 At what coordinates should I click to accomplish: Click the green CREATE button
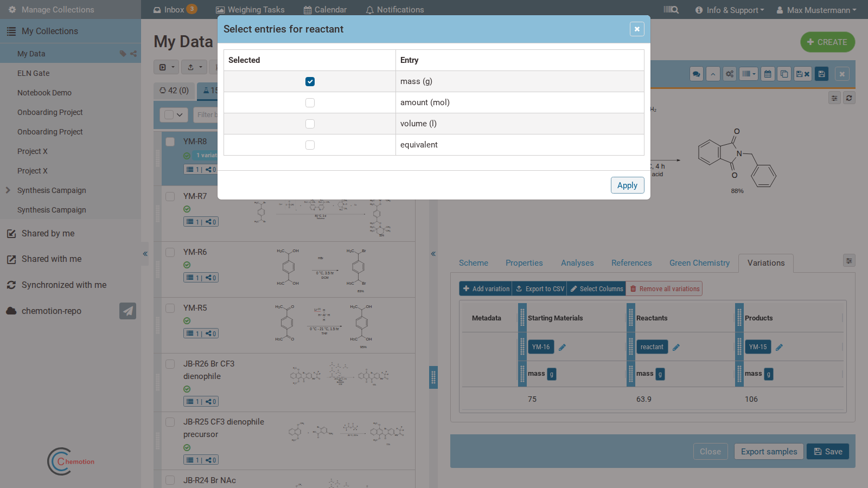[x=827, y=42]
